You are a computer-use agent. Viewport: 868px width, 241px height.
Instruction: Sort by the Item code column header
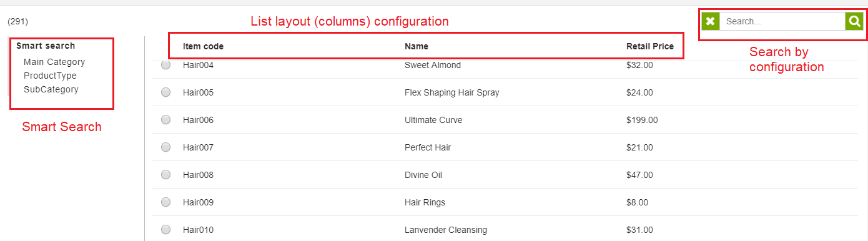coord(203,46)
